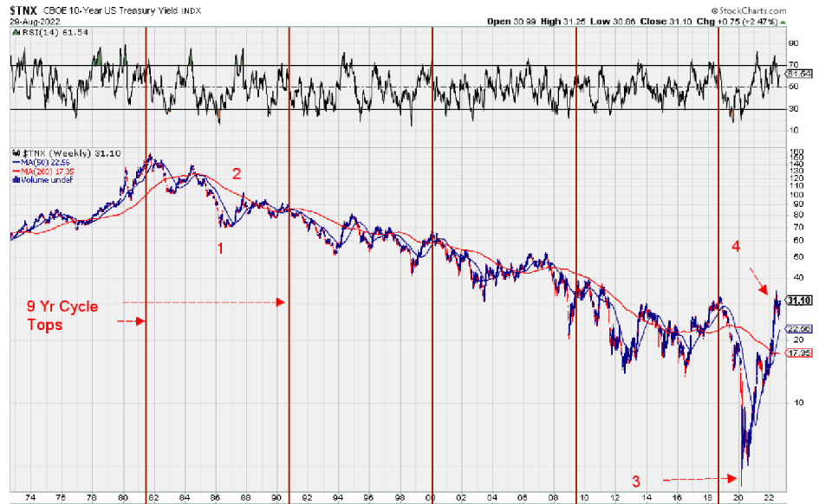
Task: Click the MA(200) 17.35 legend entry
Action: click(x=43, y=171)
